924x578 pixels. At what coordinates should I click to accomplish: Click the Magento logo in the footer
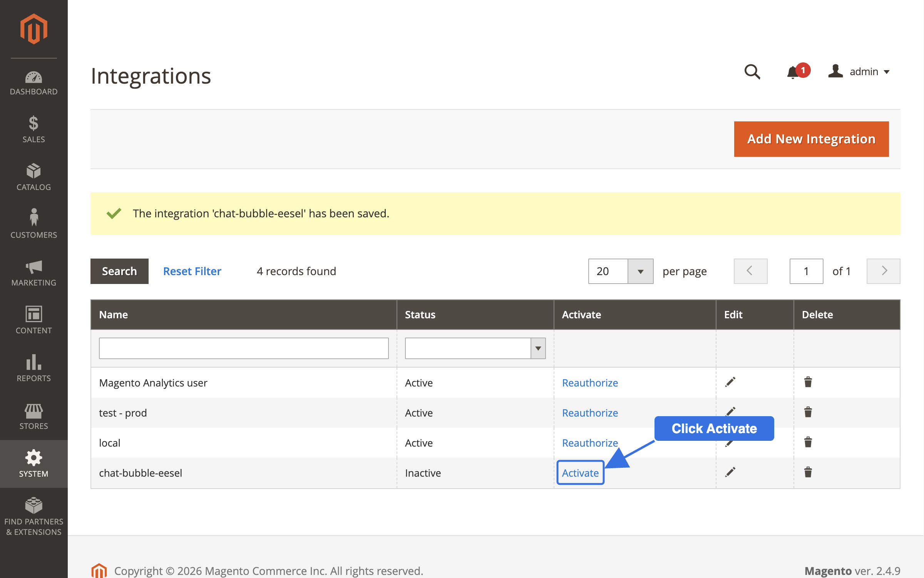99,571
